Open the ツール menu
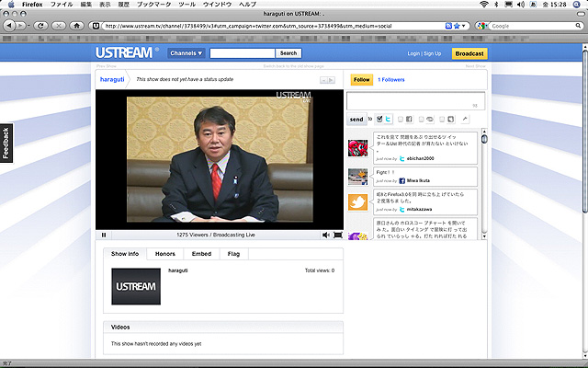 point(187,5)
